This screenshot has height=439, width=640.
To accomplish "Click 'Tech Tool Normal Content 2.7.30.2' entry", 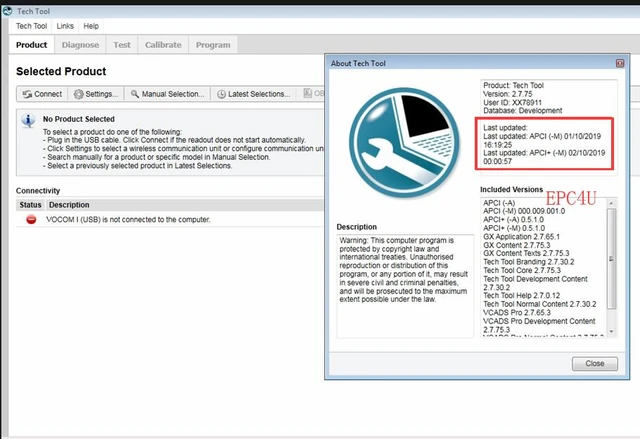I will (540, 304).
